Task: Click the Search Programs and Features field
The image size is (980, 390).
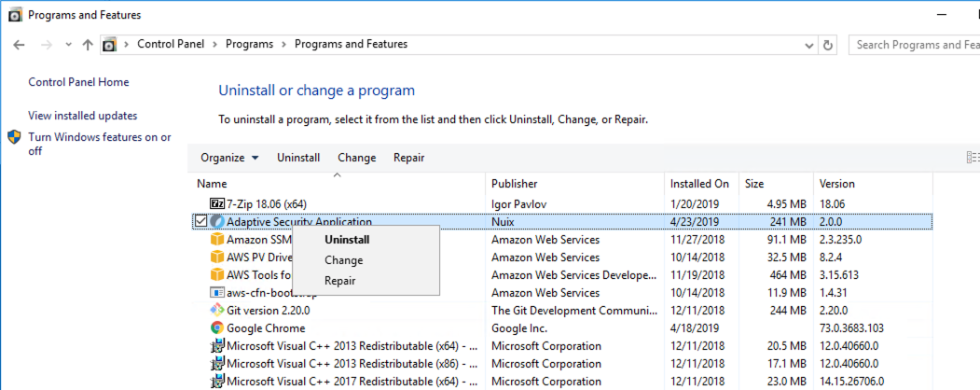Action: click(915, 45)
